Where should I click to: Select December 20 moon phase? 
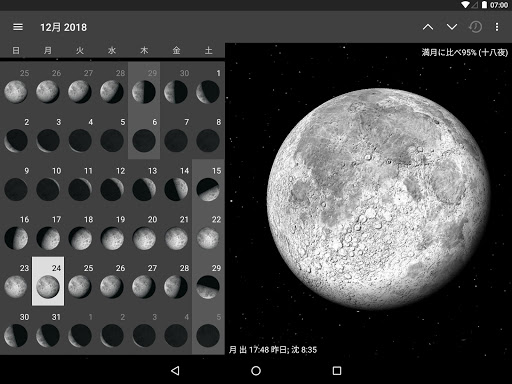click(x=144, y=232)
